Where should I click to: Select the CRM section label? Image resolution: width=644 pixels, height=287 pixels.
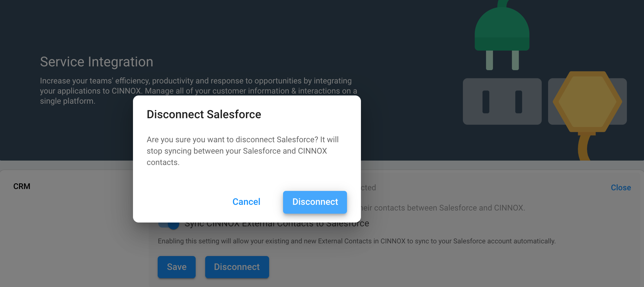coord(22,186)
